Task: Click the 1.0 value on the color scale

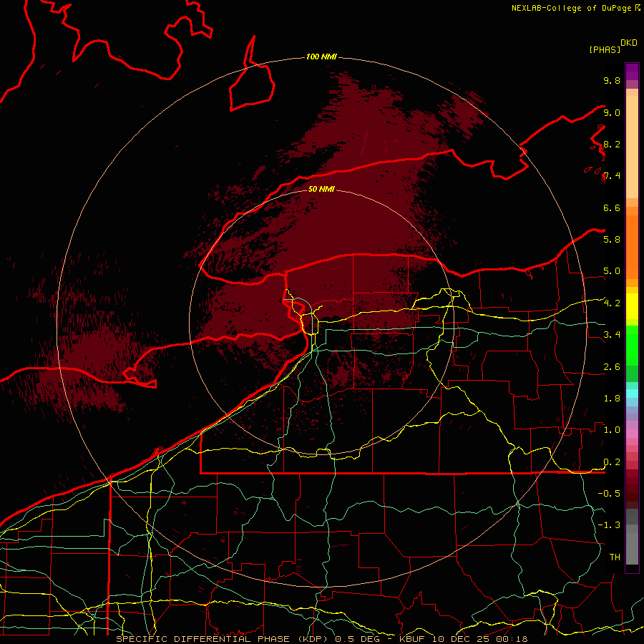Action: point(612,430)
